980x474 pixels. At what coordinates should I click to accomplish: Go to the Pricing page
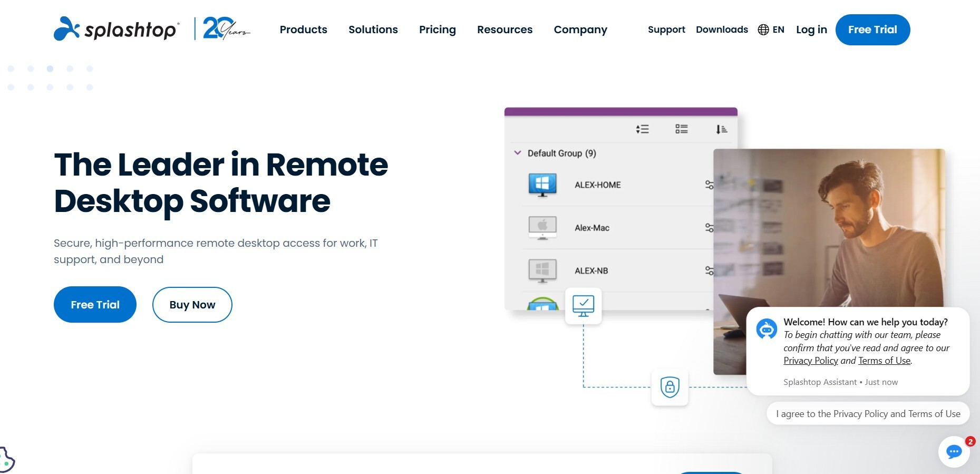[438, 30]
